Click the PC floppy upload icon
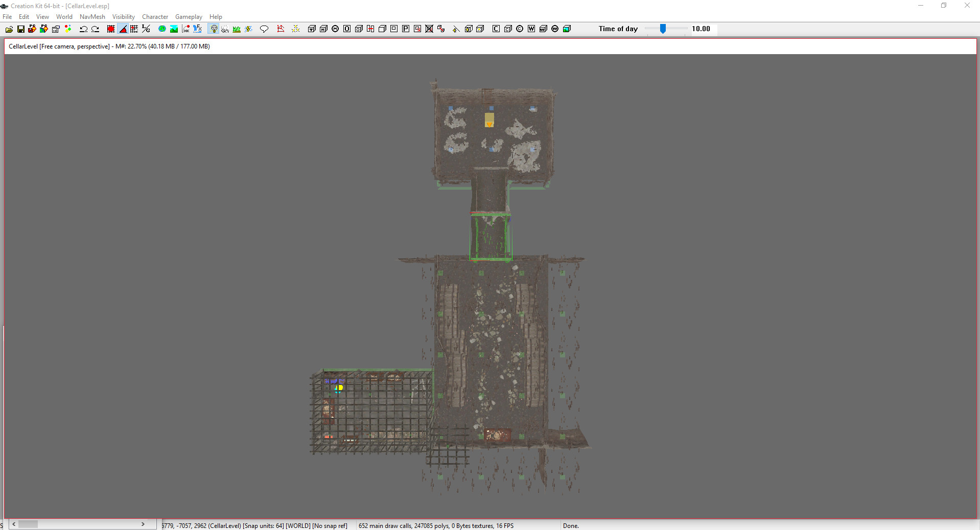The image size is (980, 530). pyautogui.click(x=32, y=29)
